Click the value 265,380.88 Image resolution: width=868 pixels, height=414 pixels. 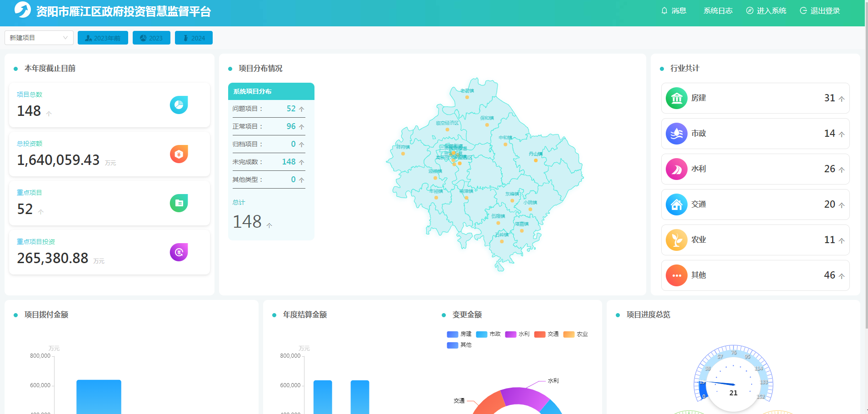pyautogui.click(x=53, y=258)
